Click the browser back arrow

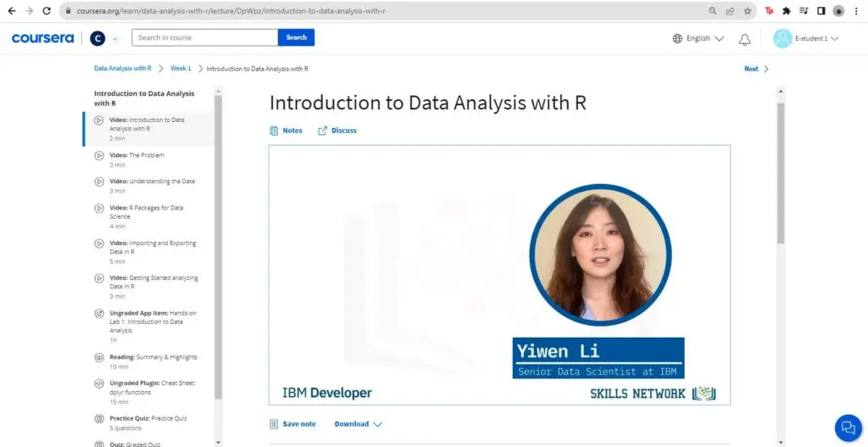click(12, 10)
